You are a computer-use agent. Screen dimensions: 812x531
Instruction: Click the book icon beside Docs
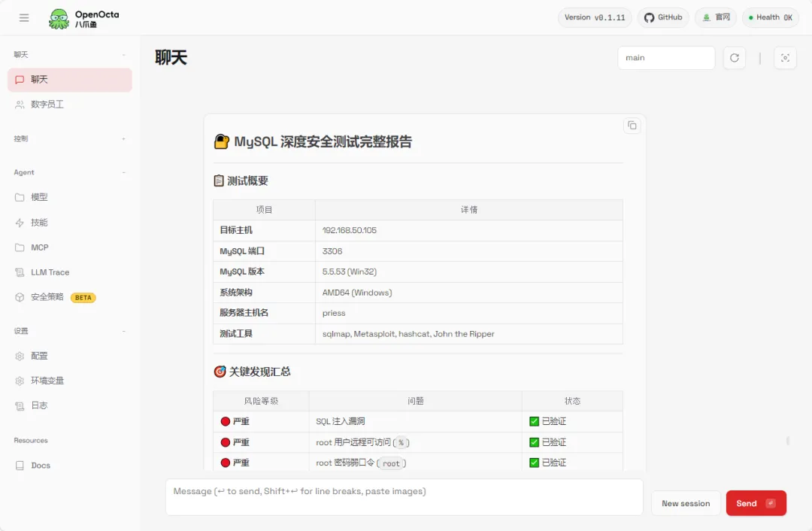click(20, 466)
